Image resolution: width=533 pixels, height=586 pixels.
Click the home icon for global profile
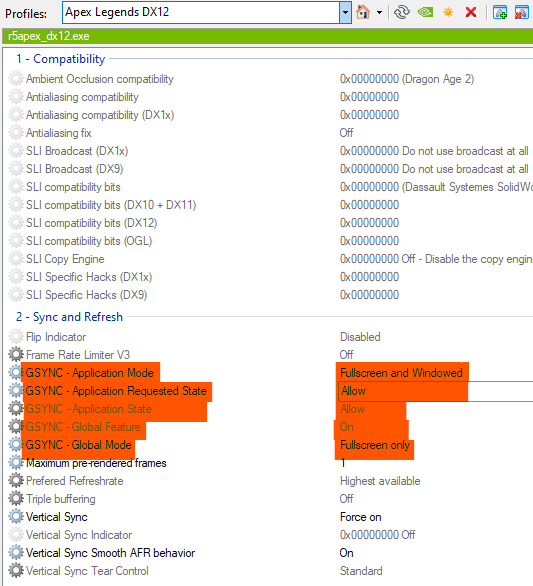click(363, 12)
